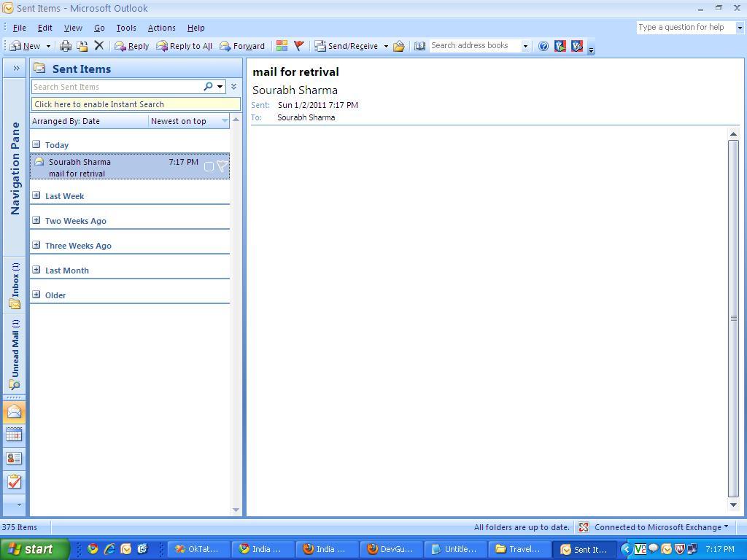Expand the Last Month group

point(36,270)
